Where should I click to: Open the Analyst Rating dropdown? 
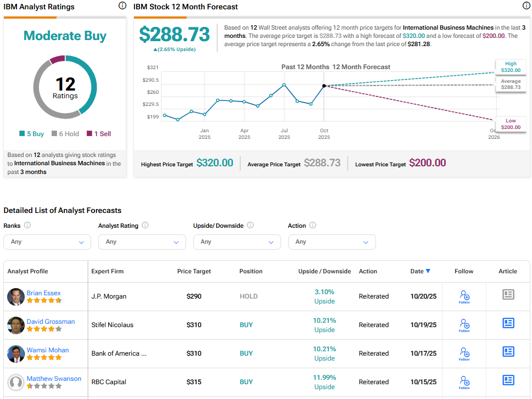coord(142,242)
